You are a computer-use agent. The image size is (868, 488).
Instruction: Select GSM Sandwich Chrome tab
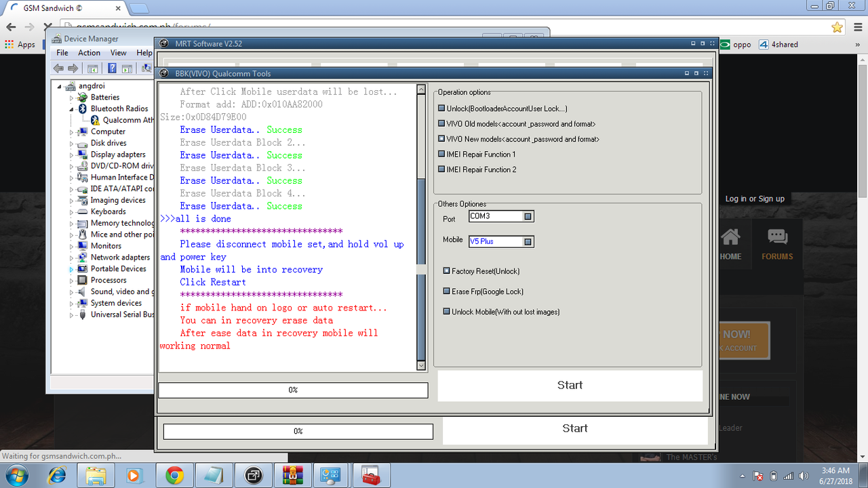pyautogui.click(x=64, y=8)
